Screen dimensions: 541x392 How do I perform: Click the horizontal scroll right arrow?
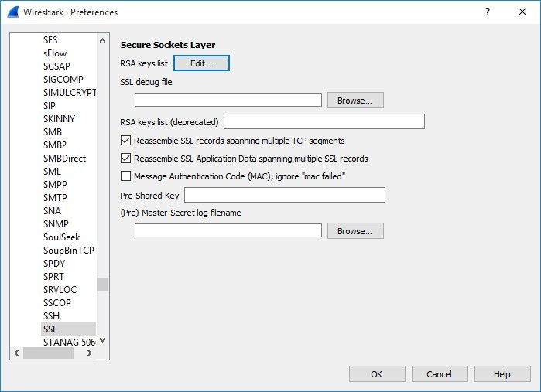tap(89, 353)
